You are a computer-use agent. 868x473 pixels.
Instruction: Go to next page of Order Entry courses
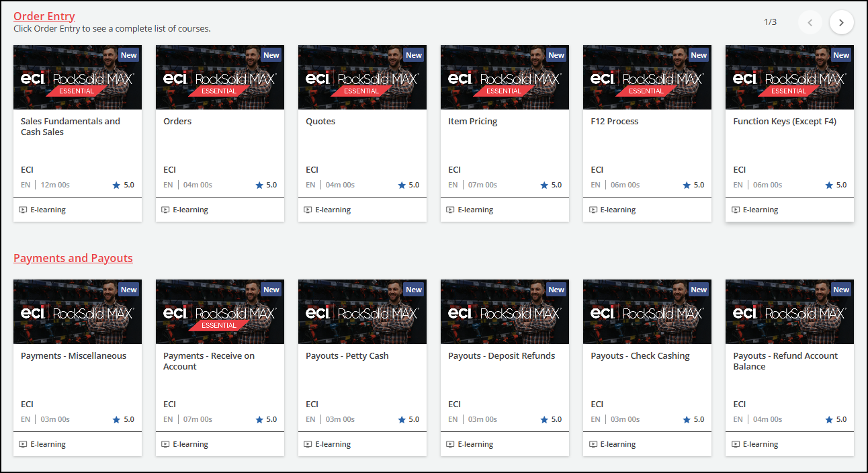coord(841,22)
